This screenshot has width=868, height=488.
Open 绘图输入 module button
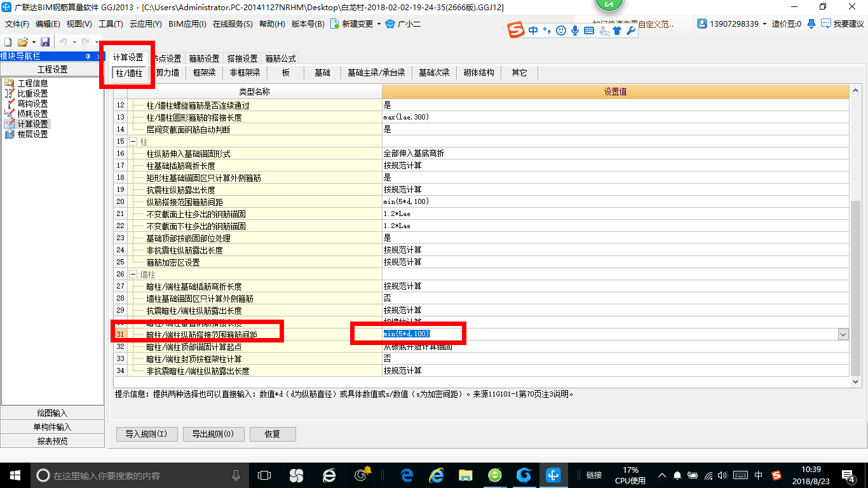53,413
